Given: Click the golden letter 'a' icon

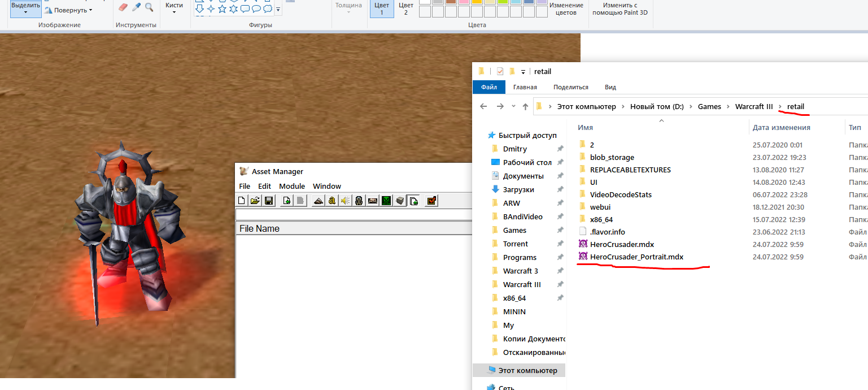Looking at the screenshot, I should [x=332, y=200].
